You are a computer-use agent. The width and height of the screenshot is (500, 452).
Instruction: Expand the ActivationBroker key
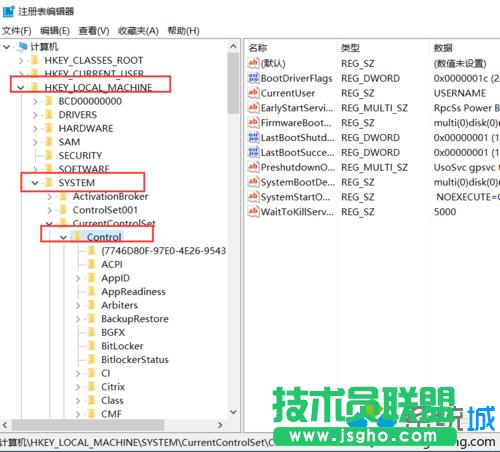49,197
